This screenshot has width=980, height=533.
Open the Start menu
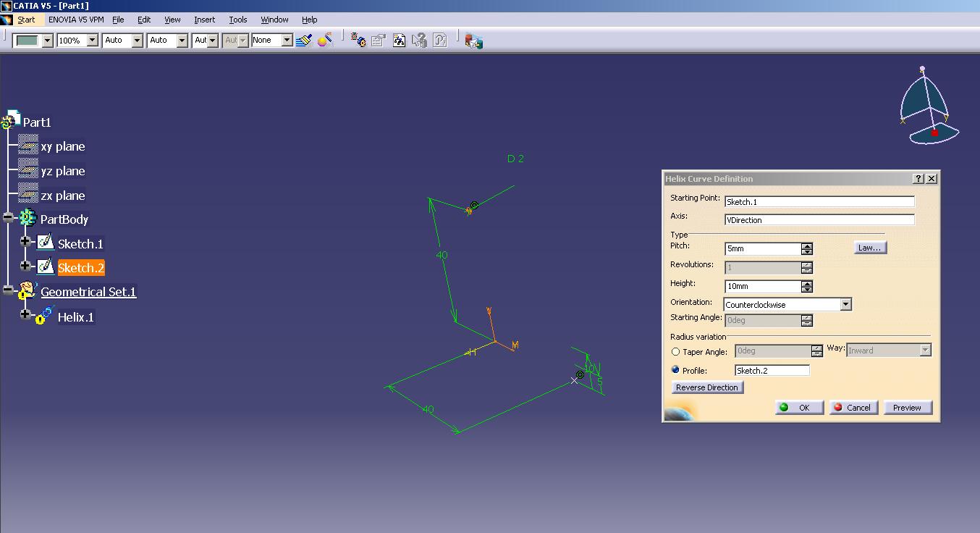[x=26, y=20]
